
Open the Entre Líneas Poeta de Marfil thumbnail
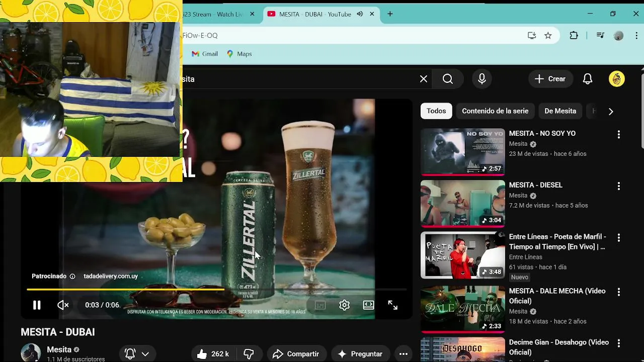pos(463,255)
